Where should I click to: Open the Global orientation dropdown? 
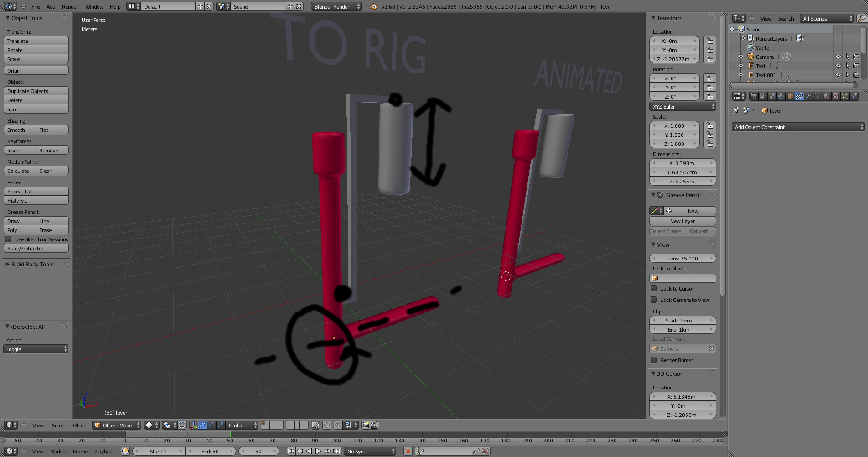pos(242,425)
